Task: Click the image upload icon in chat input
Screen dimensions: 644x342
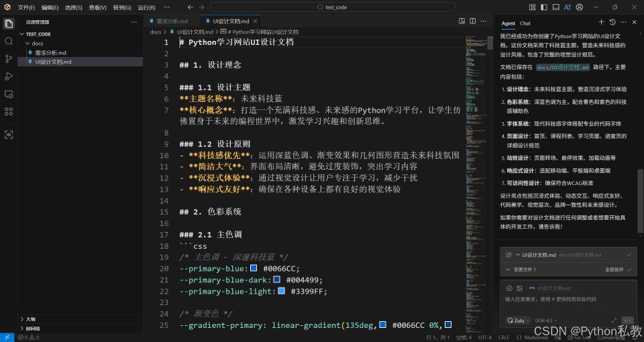Action: click(x=519, y=288)
